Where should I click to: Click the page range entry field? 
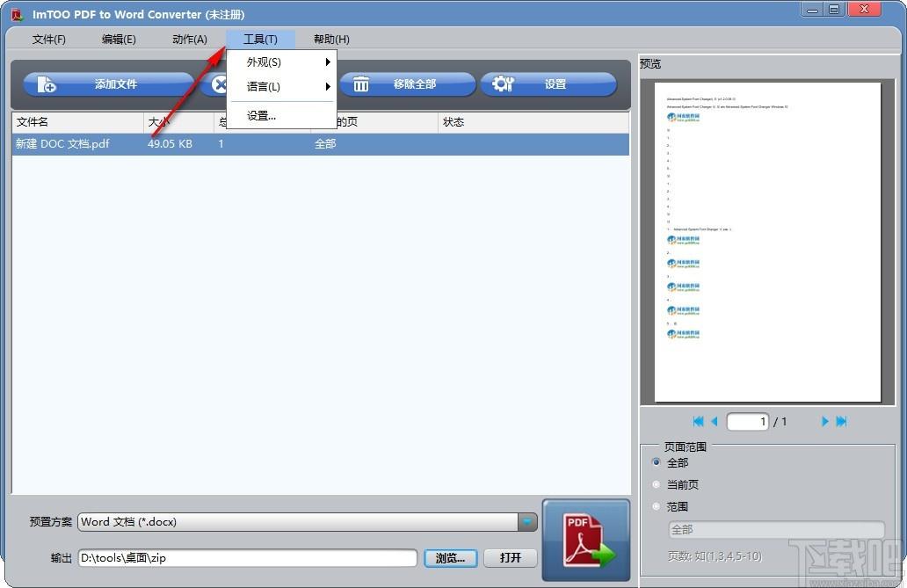click(x=776, y=529)
